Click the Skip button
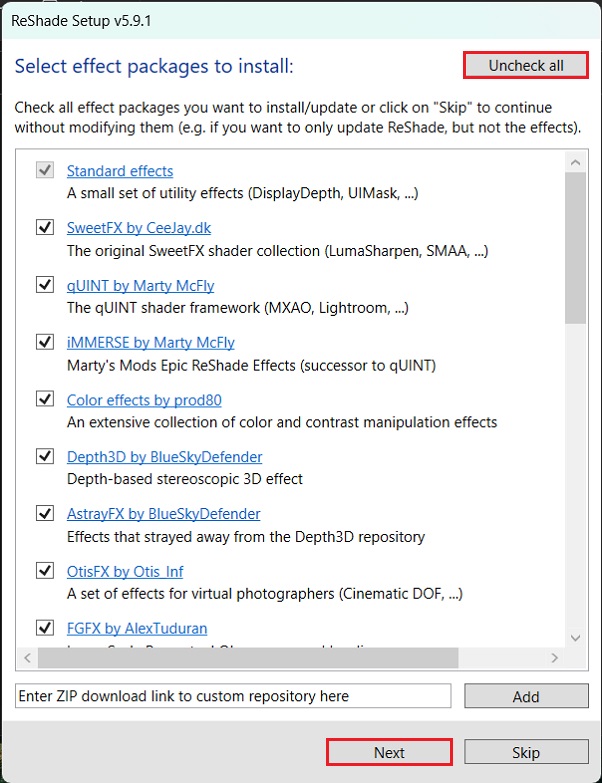The width and height of the screenshot is (602, 783). click(526, 752)
